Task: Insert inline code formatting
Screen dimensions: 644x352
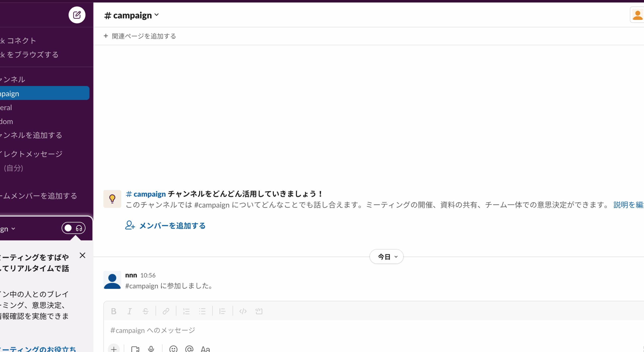Action: tap(243, 311)
